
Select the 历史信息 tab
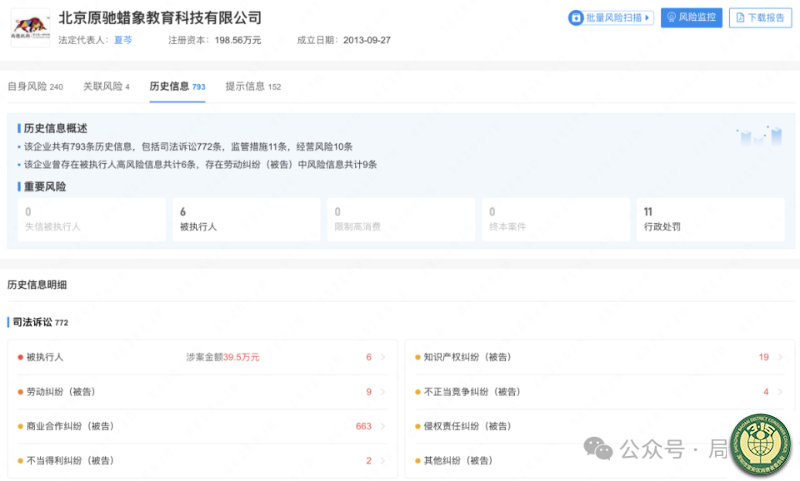(177, 87)
